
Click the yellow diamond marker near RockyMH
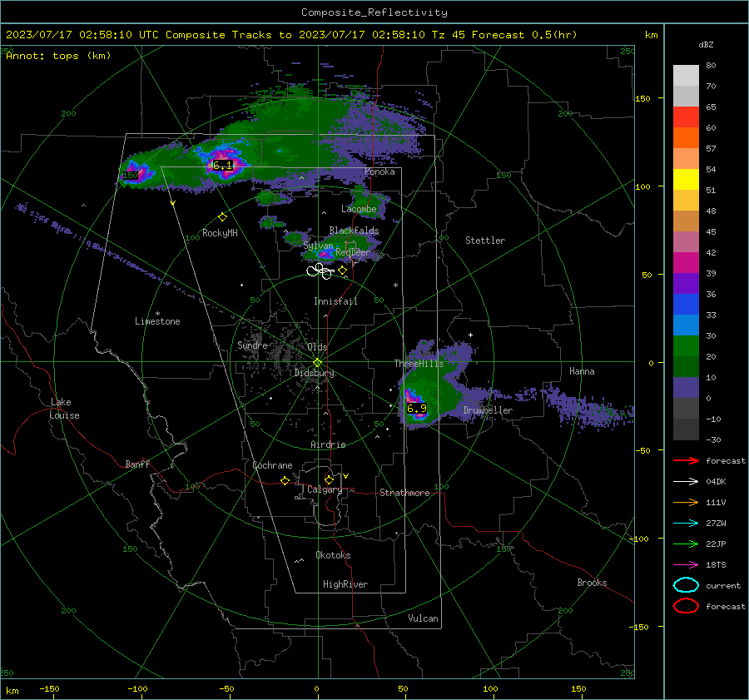(x=222, y=217)
